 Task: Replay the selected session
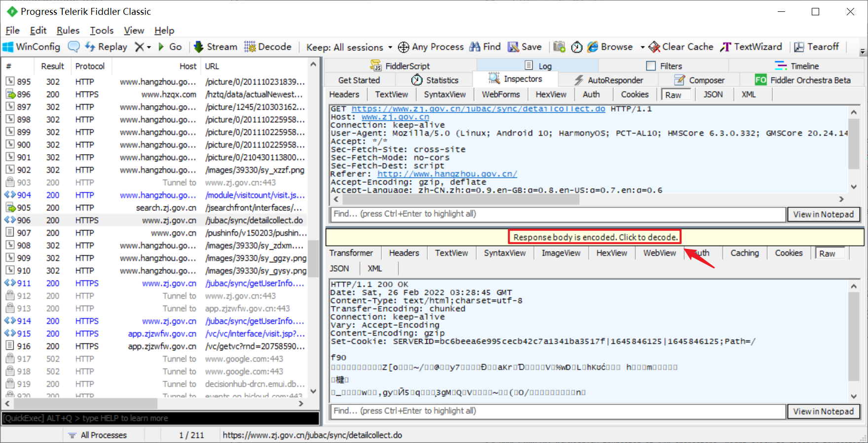point(106,47)
